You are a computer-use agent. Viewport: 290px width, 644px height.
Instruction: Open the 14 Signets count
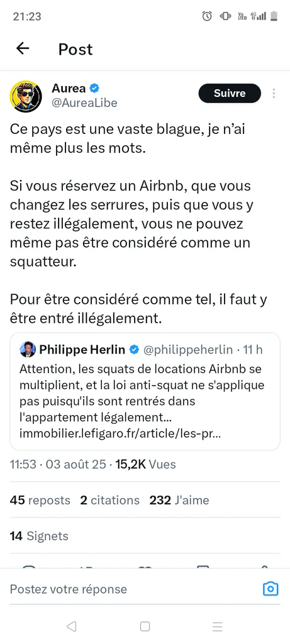[39, 536]
